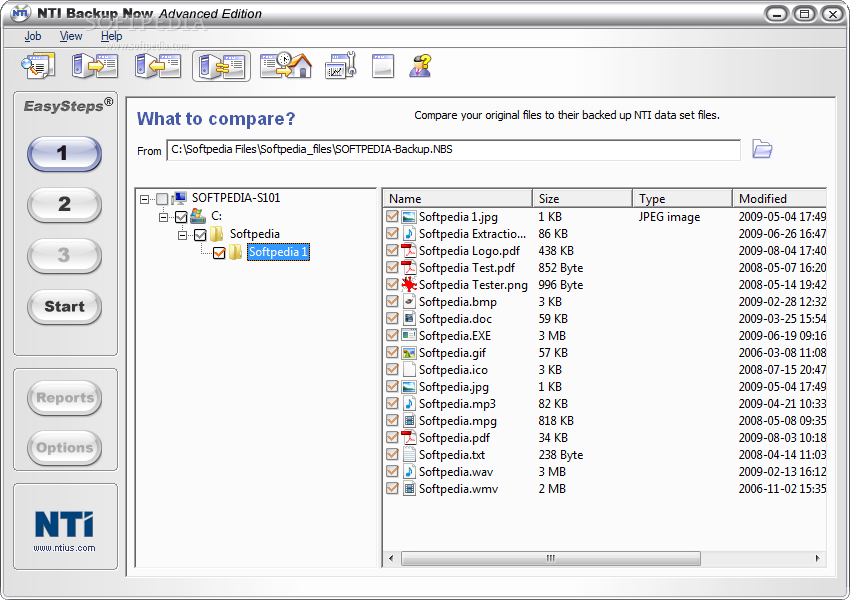Click the Softpedia Logo.pdf file icon

coord(409,250)
